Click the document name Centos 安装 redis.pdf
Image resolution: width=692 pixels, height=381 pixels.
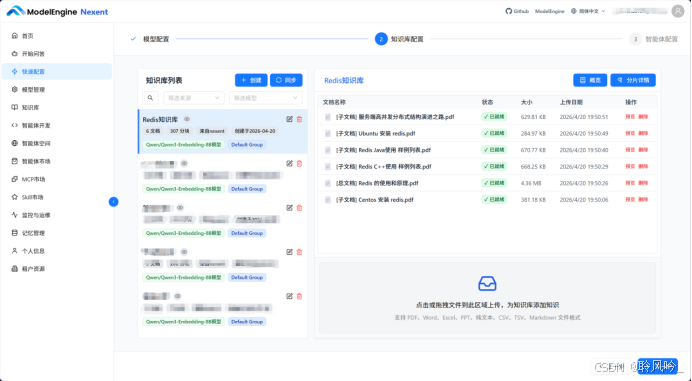[374, 200]
